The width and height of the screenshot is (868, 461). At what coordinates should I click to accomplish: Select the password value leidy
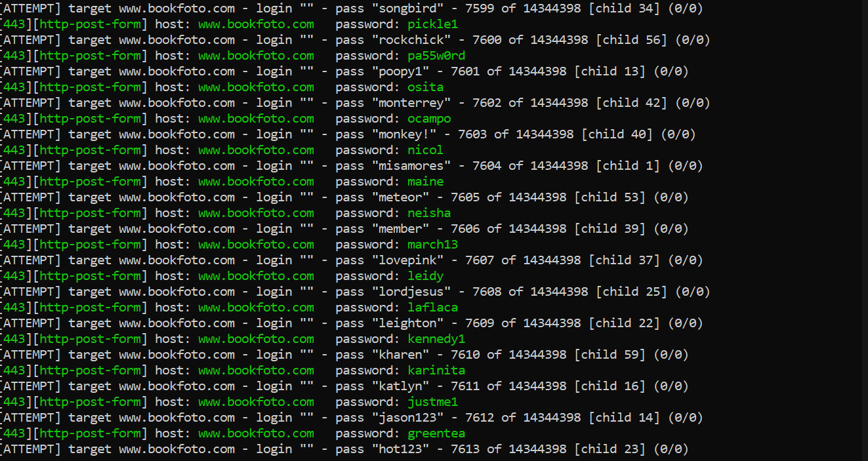point(426,276)
